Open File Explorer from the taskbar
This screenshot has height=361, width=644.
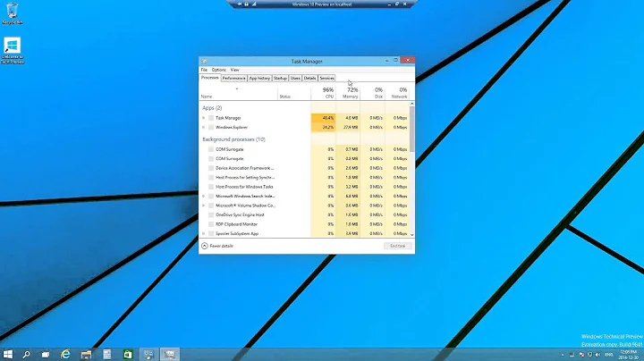[86, 355]
